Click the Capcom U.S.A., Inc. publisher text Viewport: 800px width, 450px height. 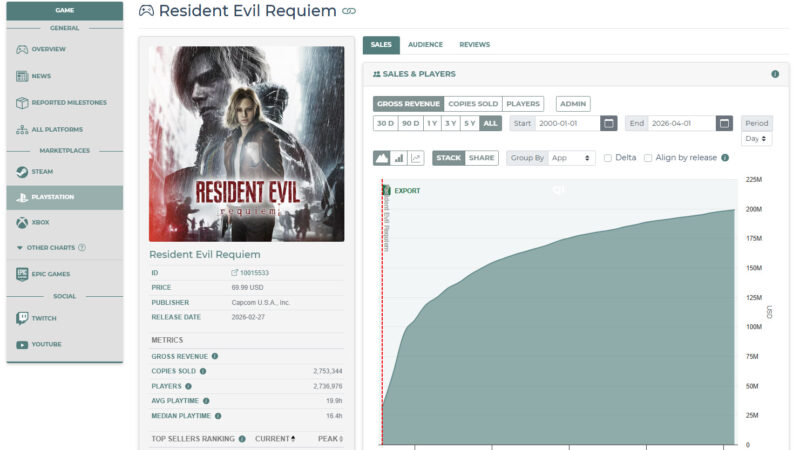[x=261, y=303]
